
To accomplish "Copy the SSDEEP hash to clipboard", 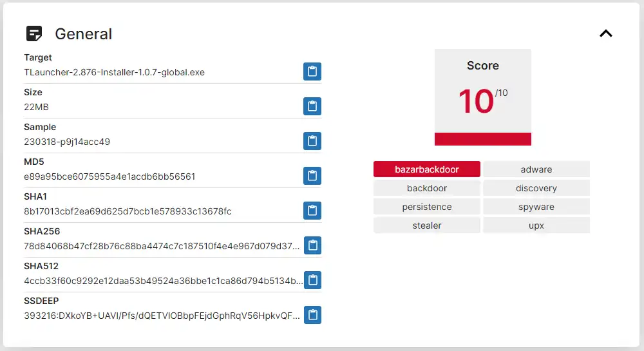I will tap(312, 315).
